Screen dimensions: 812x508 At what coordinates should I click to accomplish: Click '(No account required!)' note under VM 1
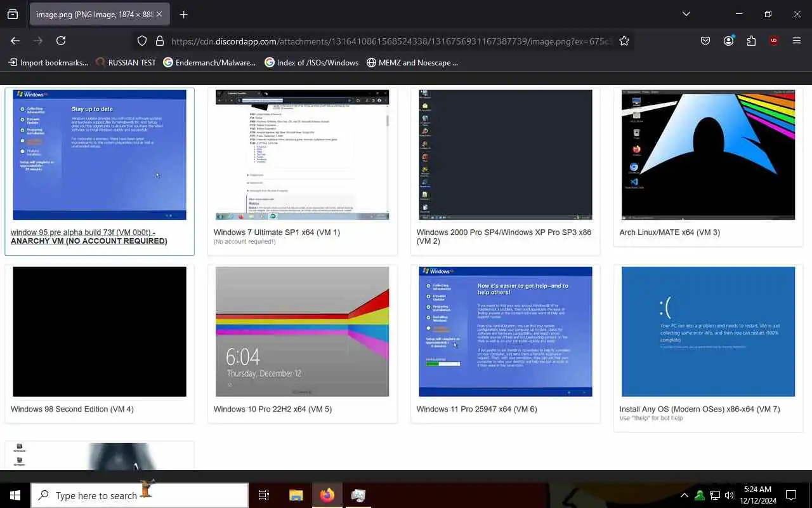(x=244, y=241)
